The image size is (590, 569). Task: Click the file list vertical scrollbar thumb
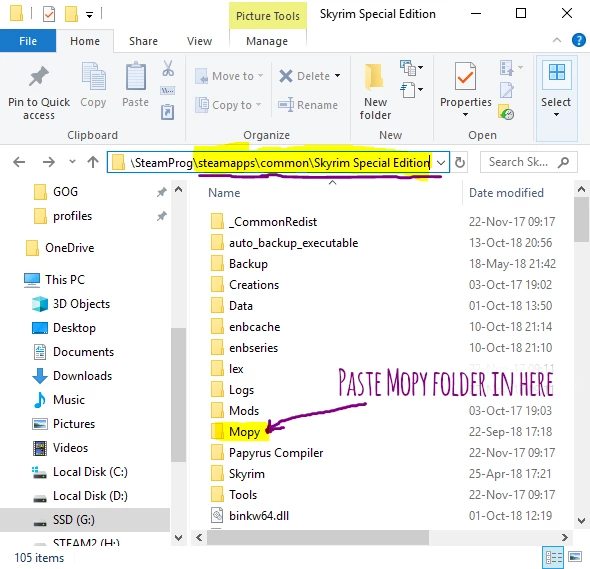coord(582,219)
